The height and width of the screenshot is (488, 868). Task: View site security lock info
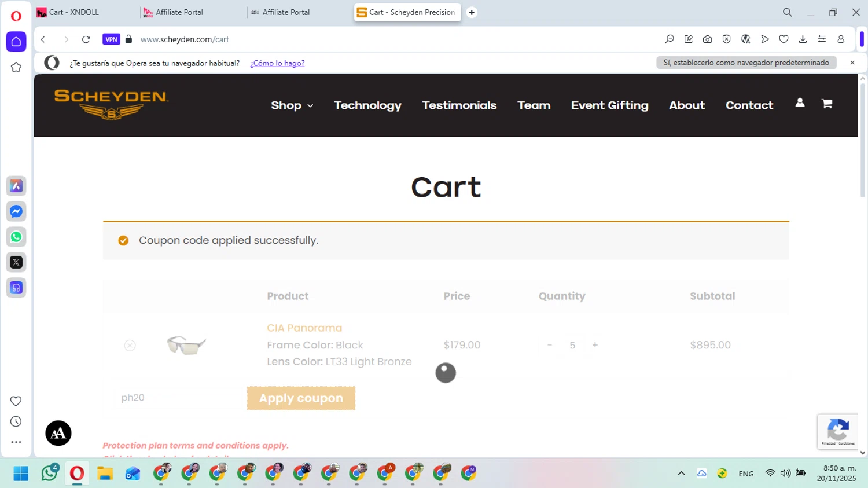click(x=128, y=39)
